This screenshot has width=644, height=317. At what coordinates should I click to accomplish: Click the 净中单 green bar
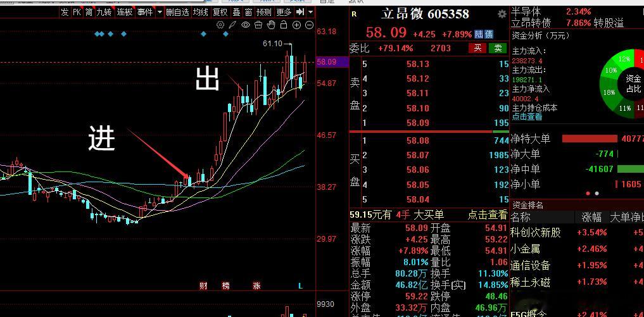(631, 169)
